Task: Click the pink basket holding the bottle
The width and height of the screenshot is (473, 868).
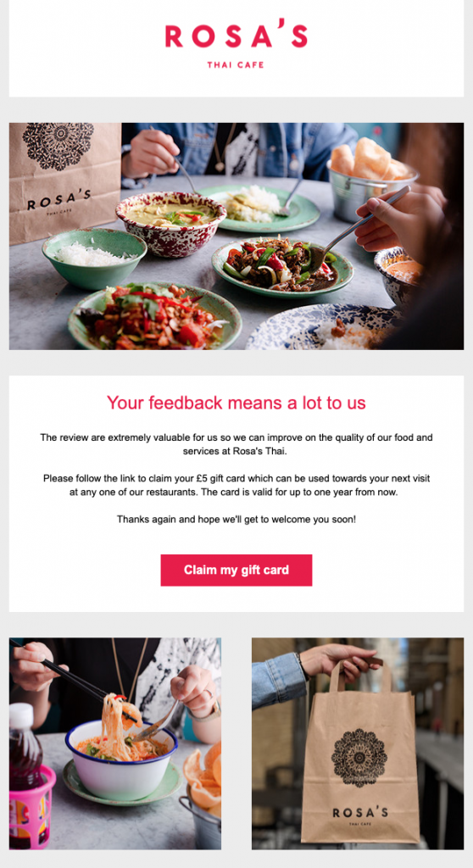Action: pyautogui.click(x=31, y=807)
